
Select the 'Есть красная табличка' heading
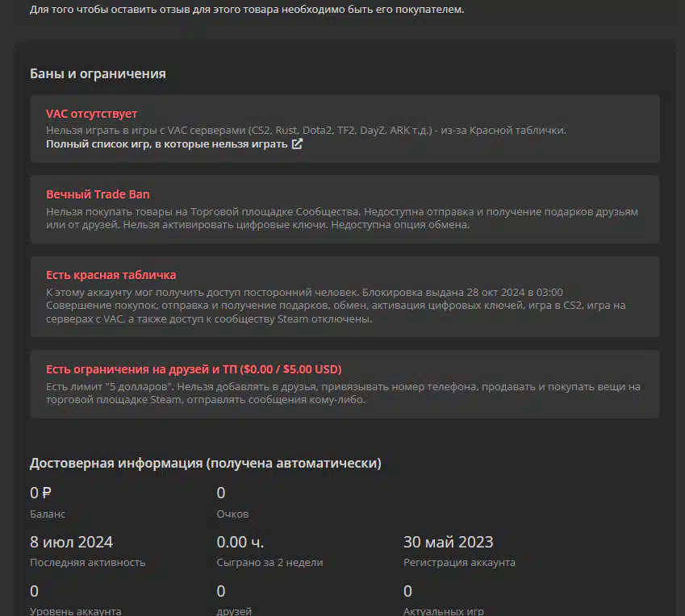(x=111, y=275)
